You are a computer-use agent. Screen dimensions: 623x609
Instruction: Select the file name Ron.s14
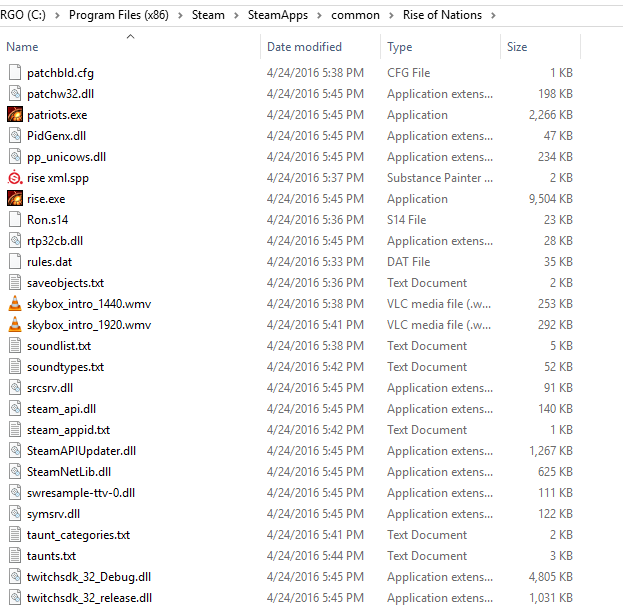point(48,220)
